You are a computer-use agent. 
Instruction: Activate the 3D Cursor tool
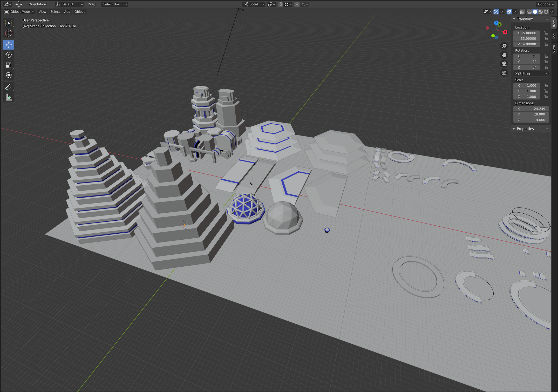(9, 33)
